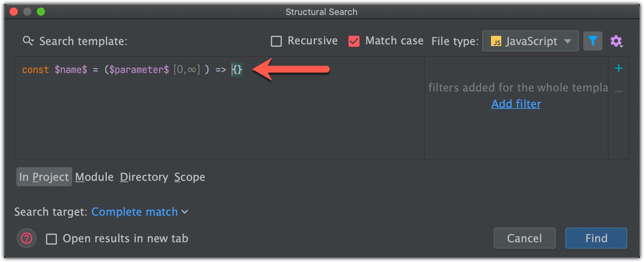The image size is (644, 262).
Task: Click the JS file type icon
Action: pos(496,41)
